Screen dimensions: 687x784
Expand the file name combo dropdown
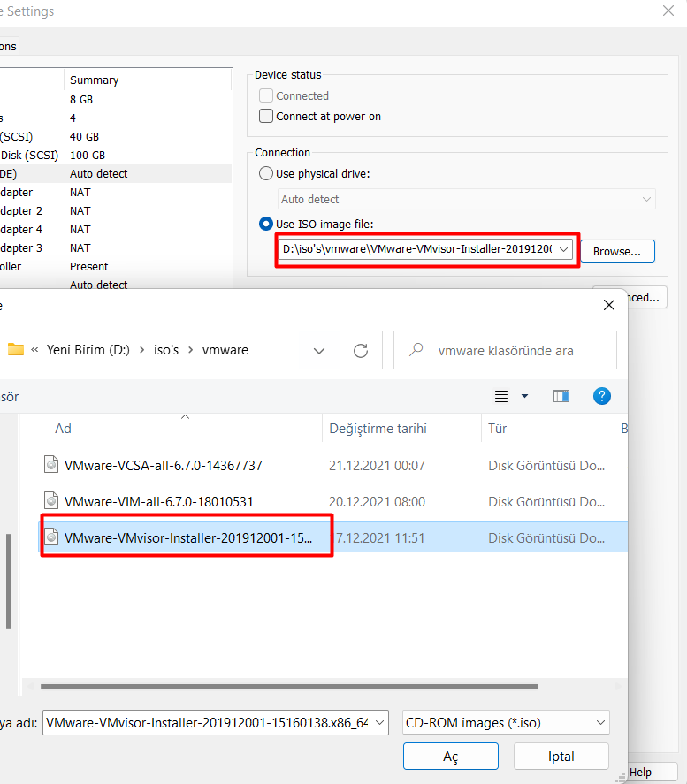pyautogui.click(x=379, y=722)
